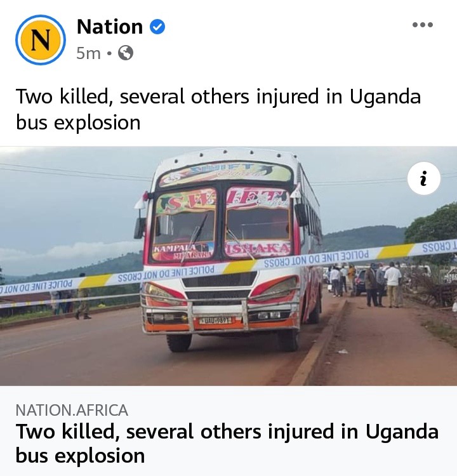This screenshot has height=476, width=457.
Task: Select the post caption text above the photo
Action: click(x=218, y=109)
